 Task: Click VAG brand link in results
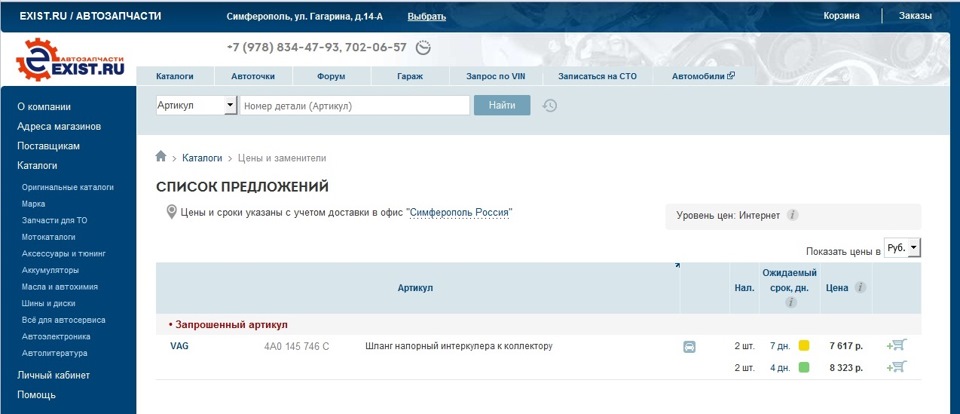pos(179,346)
